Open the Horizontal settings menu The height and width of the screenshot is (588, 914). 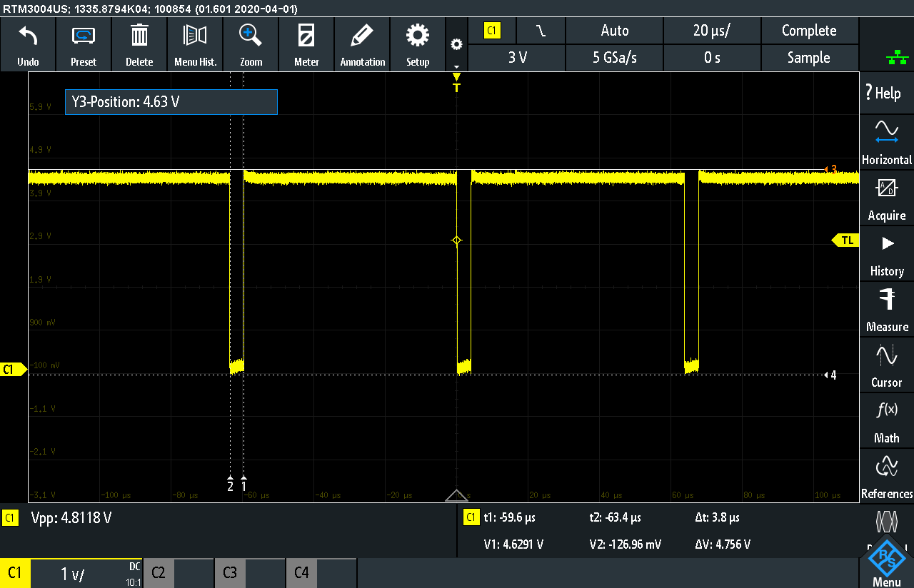pos(886,143)
